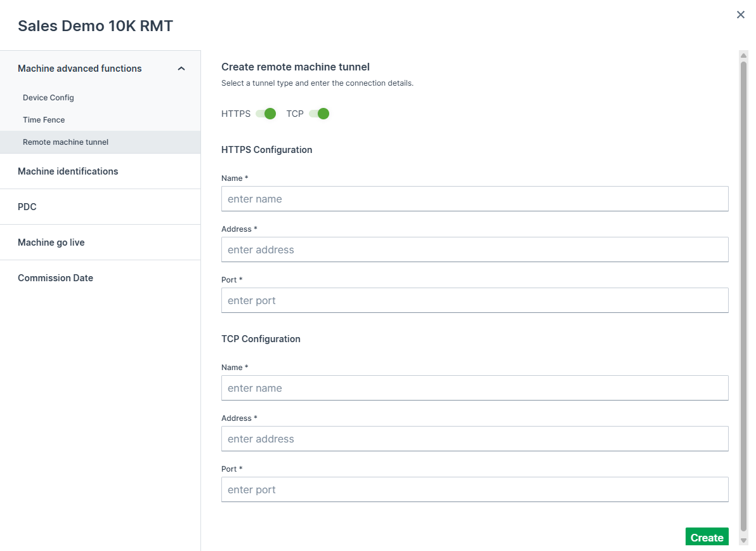Focus the HTTPS Name input field
This screenshot has width=756, height=551.
(x=474, y=199)
